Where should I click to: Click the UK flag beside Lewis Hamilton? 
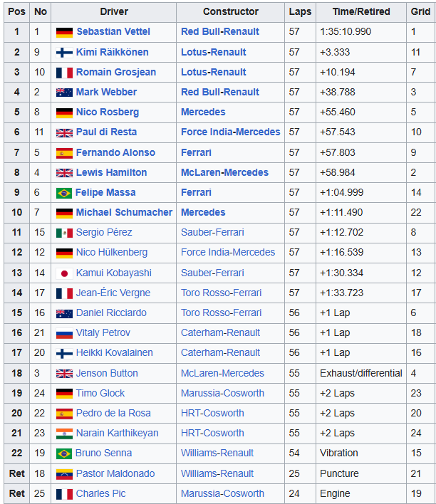[x=64, y=172]
